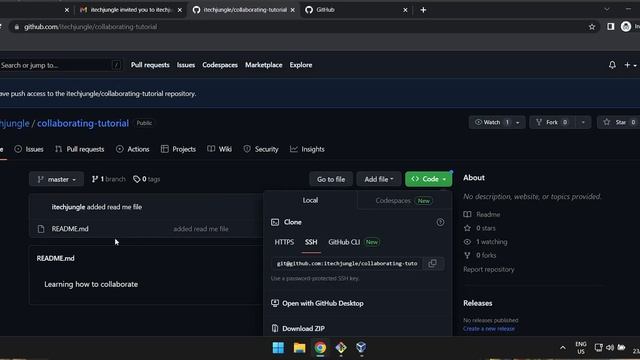The height and width of the screenshot is (360, 640).
Task: Click the tags icon beside 0 tags
Action: click(x=137, y=179)
